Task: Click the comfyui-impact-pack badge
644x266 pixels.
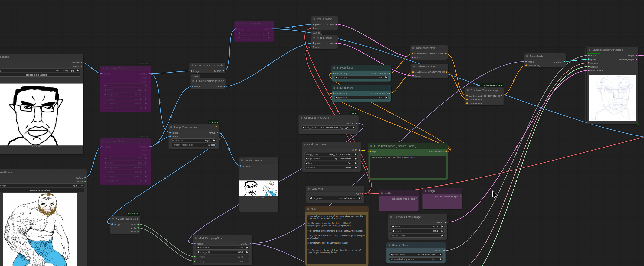Action: (x=492, y=86)
